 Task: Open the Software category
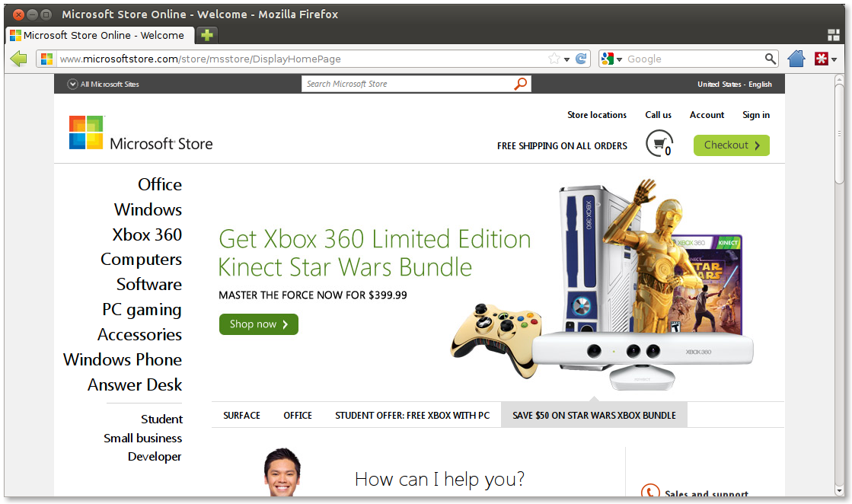[149, 285]
